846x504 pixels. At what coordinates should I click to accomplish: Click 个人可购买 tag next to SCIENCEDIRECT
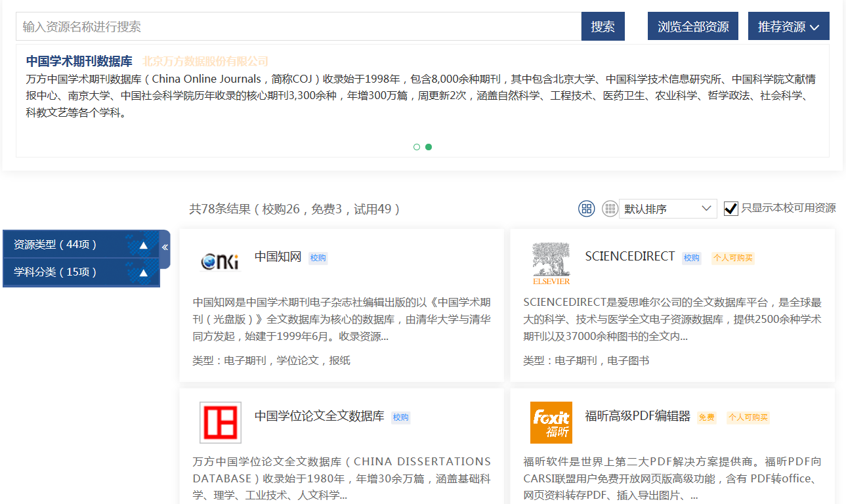pyautogui.click(x=733, y=259)
